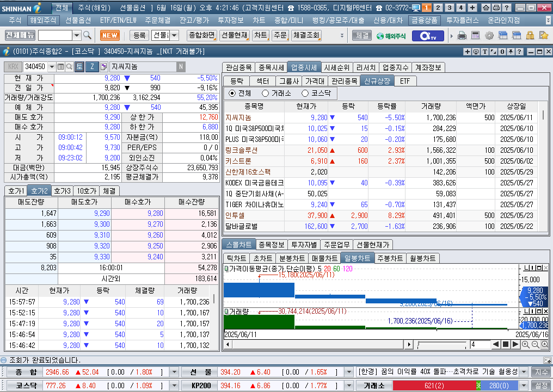Open the stock code 340450 dropdown arrow
The width and height of the screenshot is (553, 392).
(52, 66)
